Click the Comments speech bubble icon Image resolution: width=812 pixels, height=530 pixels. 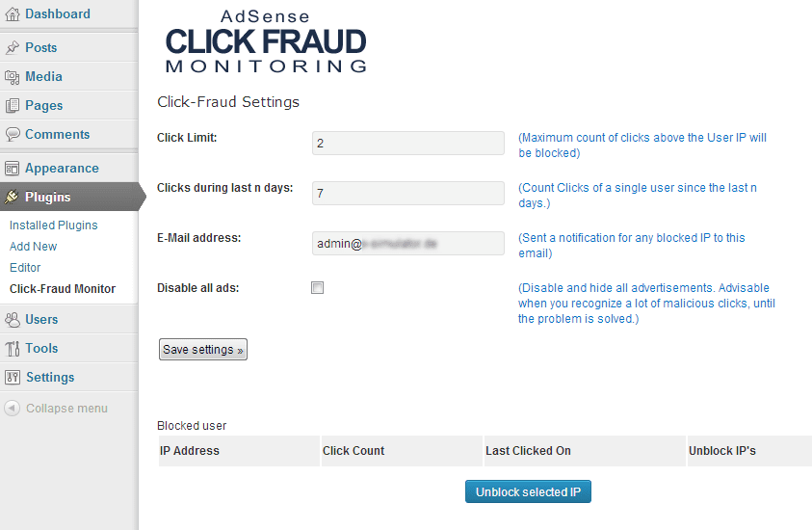click(x=13, y=134)
